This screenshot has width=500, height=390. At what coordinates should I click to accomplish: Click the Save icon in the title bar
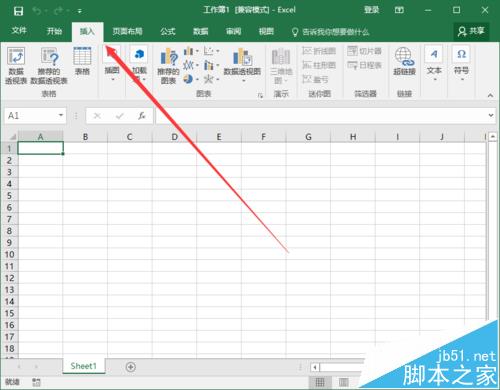pyautogui.click(x=18, y=11)
